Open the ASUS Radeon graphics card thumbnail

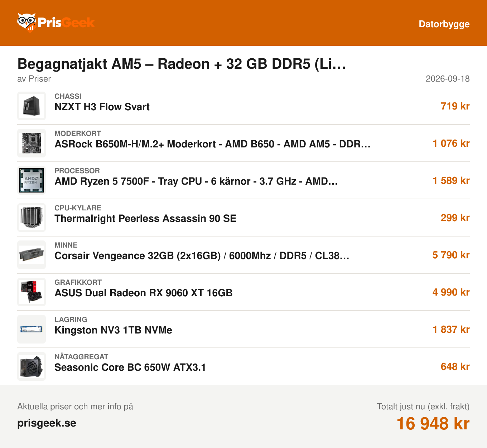32,292
